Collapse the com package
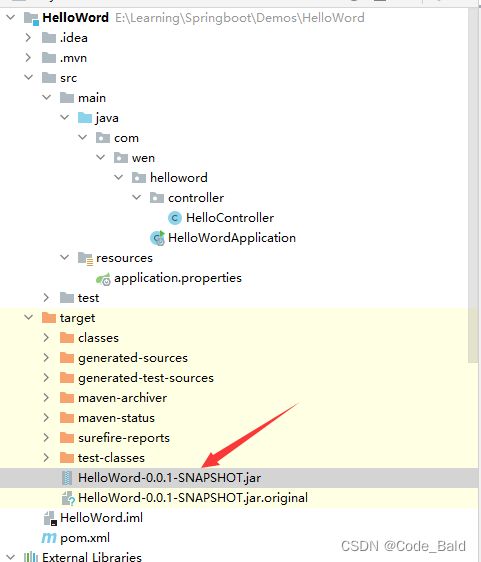The height and width of the screenshot is (562, 481). click(x=82, y=137)
